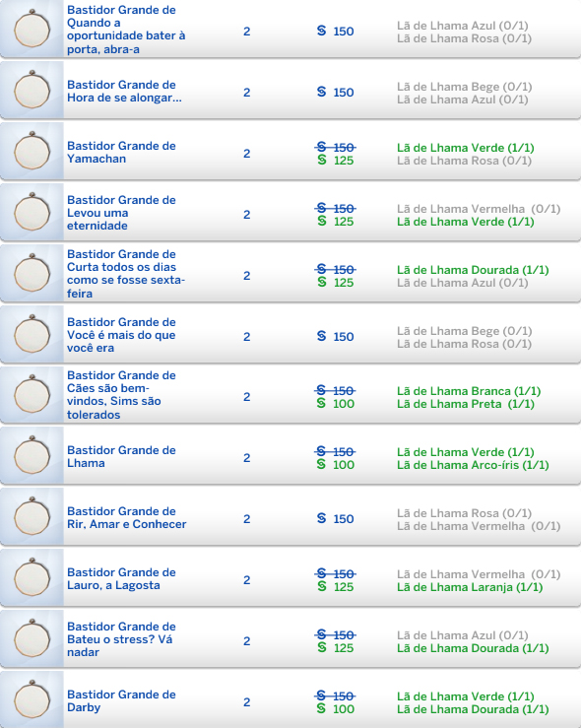Select Você é mais do que você era

coord(121,335)
